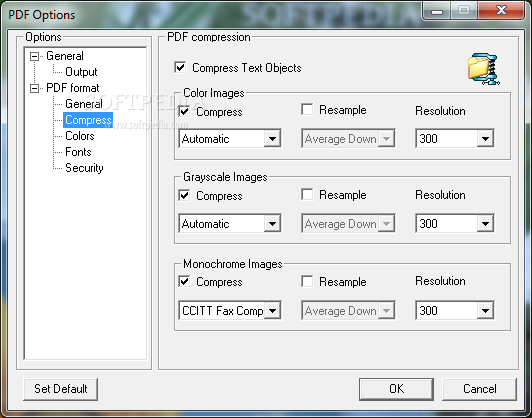
Task: Toggle Compress under Monochrome Images
Action: 184,281
